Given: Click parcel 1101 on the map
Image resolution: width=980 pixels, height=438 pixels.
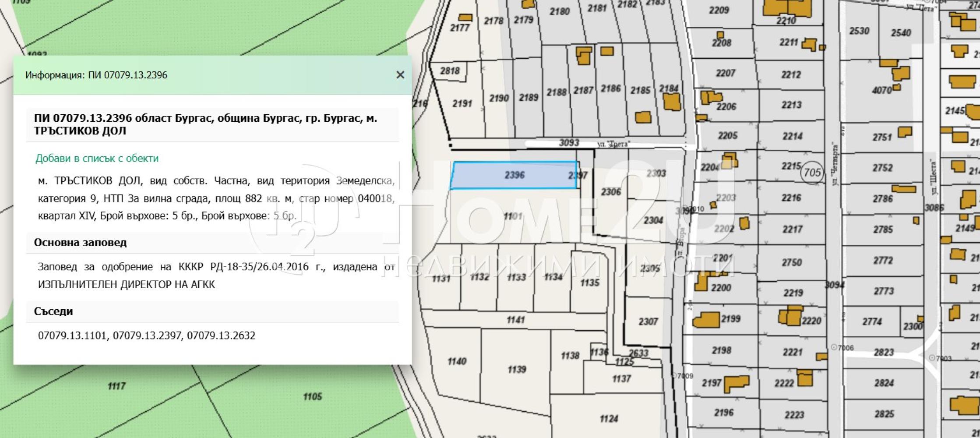Looking at the screenshot, I should coord(512,216).
